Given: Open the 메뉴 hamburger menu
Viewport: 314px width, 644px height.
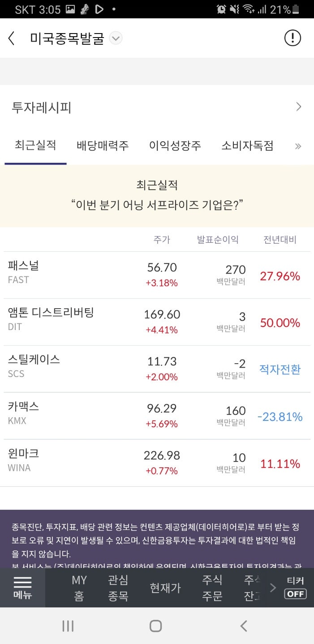Looking at the screenshot, I should coord(22,588).
